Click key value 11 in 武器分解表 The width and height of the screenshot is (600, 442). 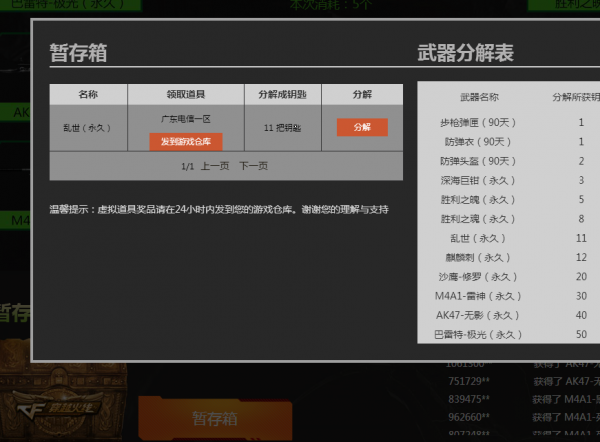(x=581, y=238)
